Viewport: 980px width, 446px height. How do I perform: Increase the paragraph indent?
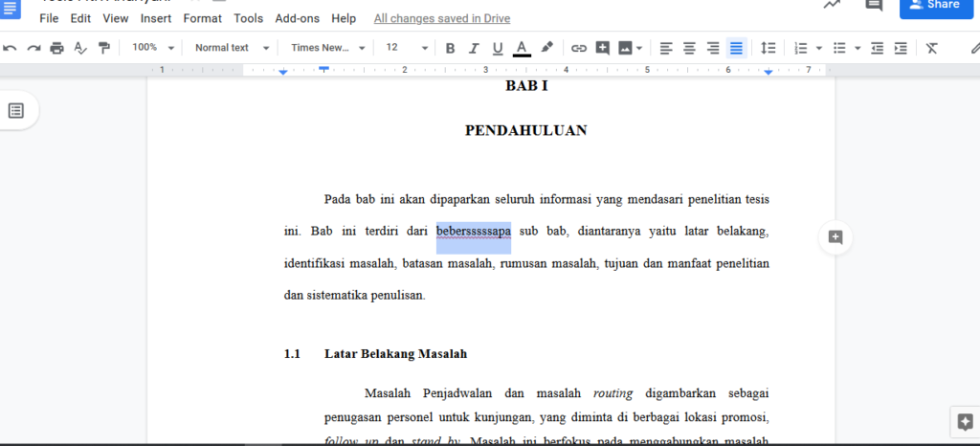point(901,48)
